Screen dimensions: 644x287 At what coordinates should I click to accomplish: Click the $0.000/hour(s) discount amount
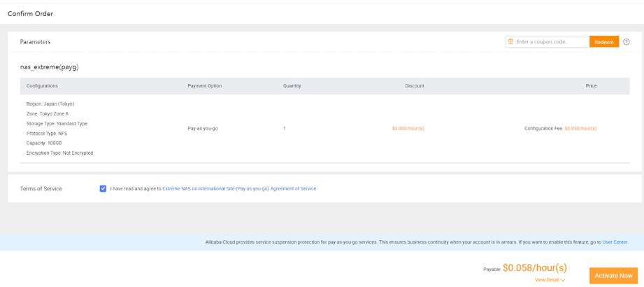click(x=408, y=129)
